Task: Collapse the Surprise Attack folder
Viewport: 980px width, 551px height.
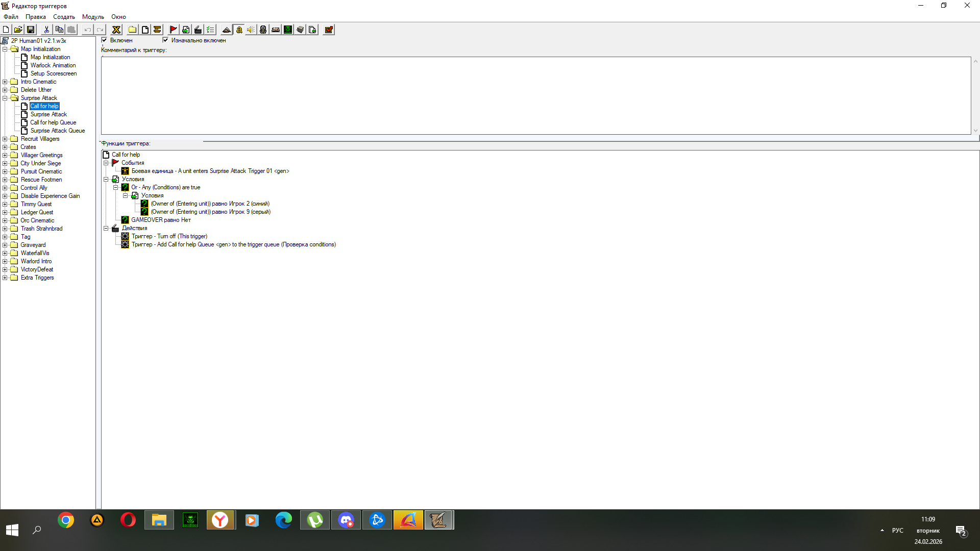Action: [5, 98]
